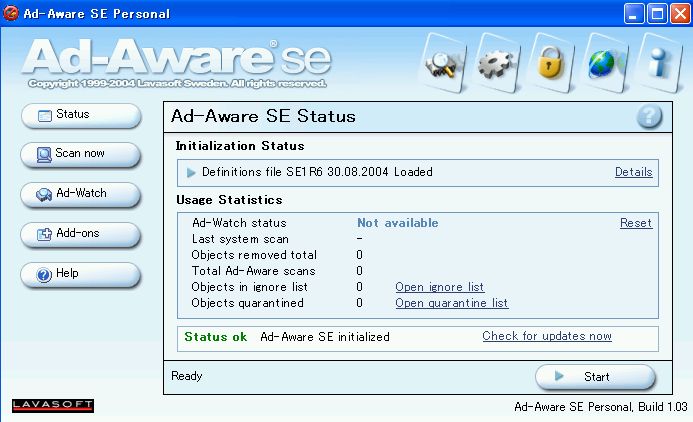Screen dimensions: 693x422
Task: Click the Lavasoft logo
Action: point(53,405)
